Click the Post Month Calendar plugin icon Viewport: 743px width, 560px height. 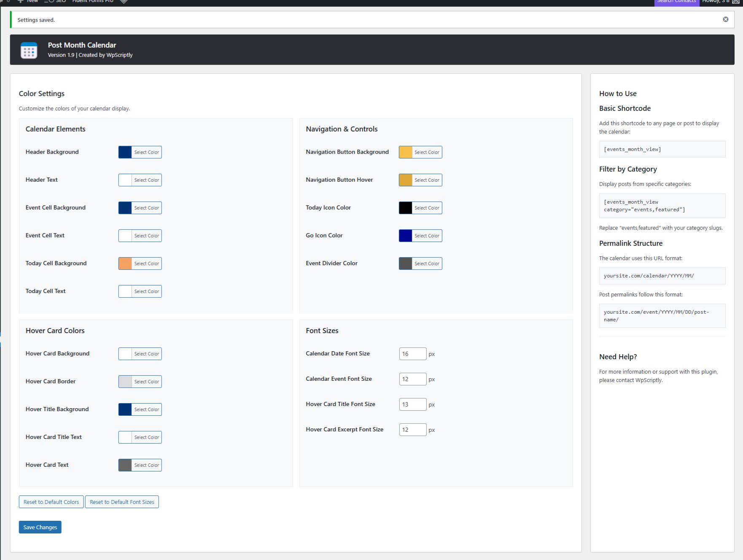(x=29, y=50)
